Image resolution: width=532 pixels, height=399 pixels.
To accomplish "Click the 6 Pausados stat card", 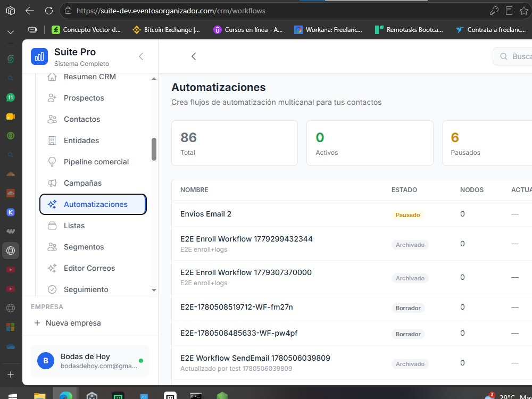I will pos(487,143).
